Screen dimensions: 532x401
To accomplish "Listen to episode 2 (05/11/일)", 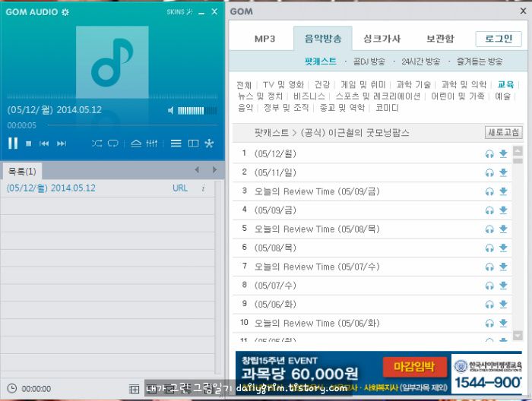I will 489,173.
